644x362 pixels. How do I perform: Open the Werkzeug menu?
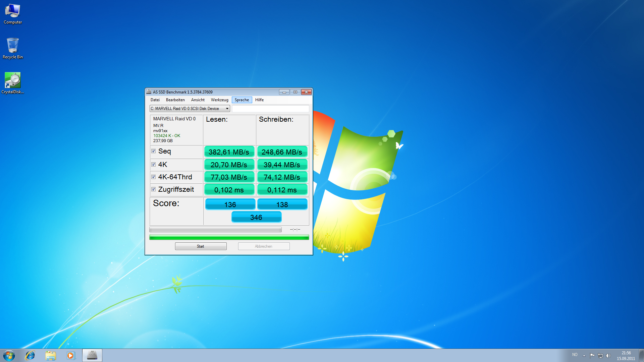click(219, 100)
